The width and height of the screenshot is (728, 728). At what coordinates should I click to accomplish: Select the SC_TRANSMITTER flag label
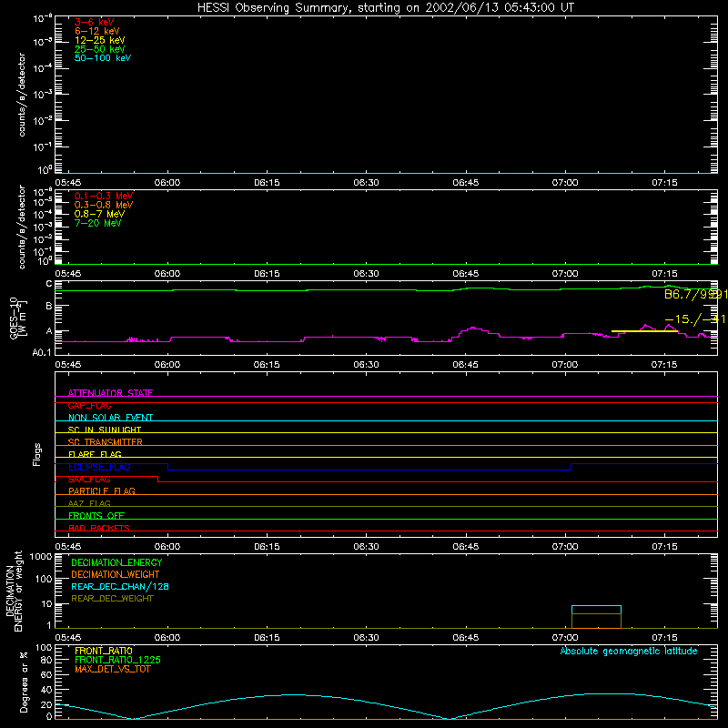(x=106, y=442)
